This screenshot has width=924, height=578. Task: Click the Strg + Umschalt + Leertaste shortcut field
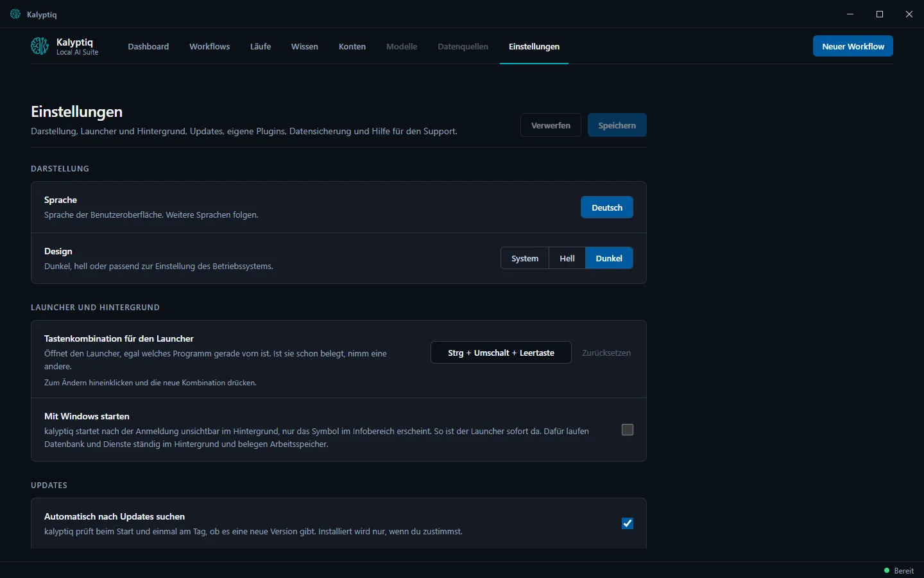501,353
